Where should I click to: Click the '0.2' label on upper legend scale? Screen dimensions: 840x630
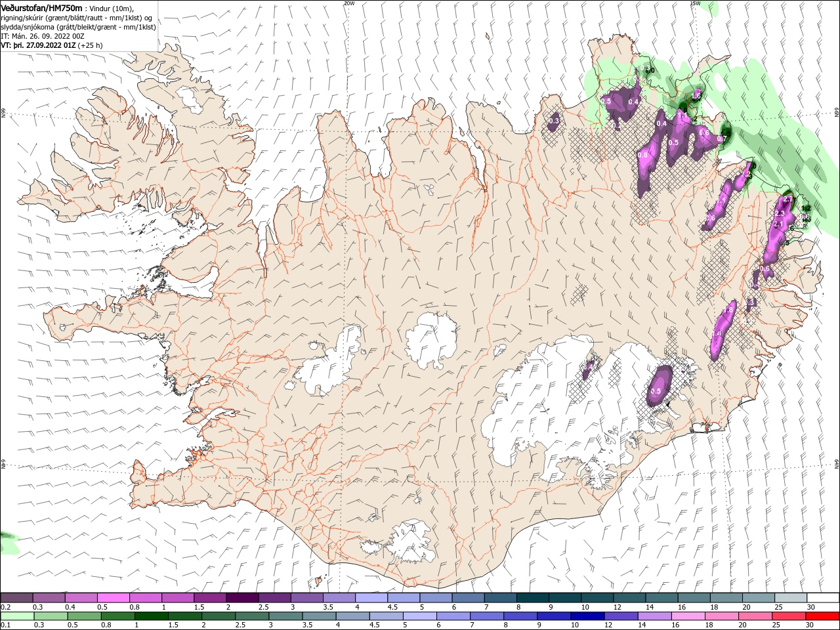click(5, 607)
